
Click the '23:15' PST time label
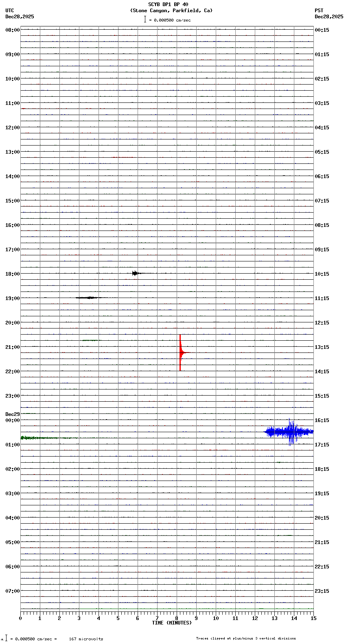click(x=322, y=591)
